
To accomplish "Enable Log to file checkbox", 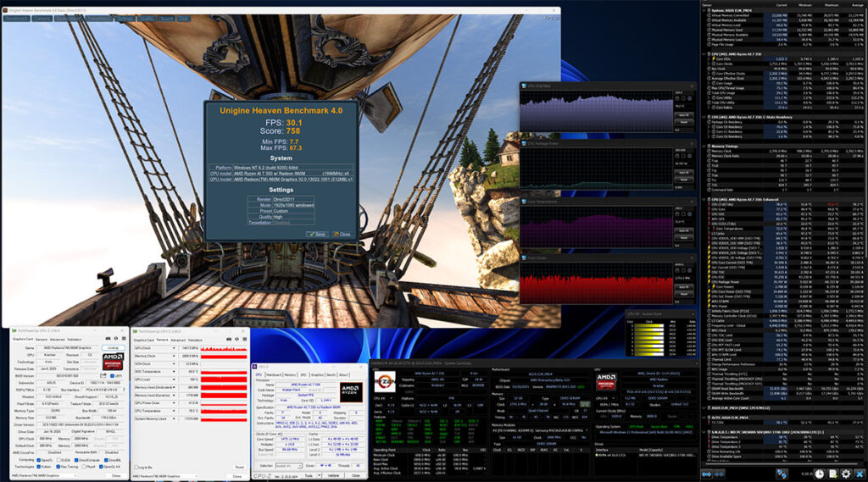I will coord(136,467).
